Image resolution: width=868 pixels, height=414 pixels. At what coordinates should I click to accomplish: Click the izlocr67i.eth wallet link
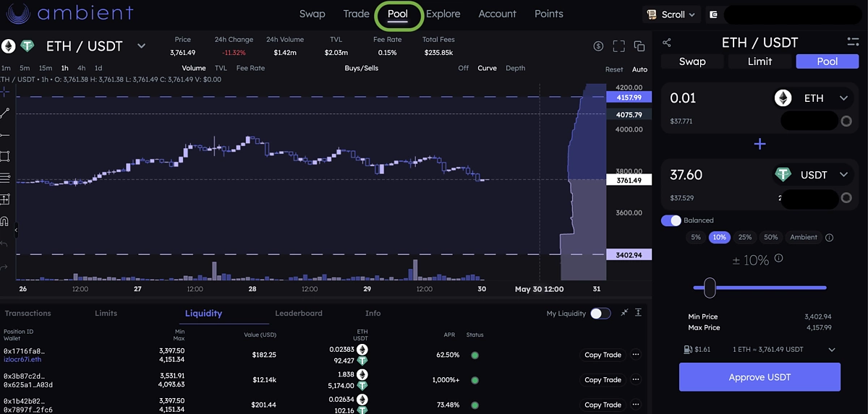pyautogui.click(x=24, y=358)
